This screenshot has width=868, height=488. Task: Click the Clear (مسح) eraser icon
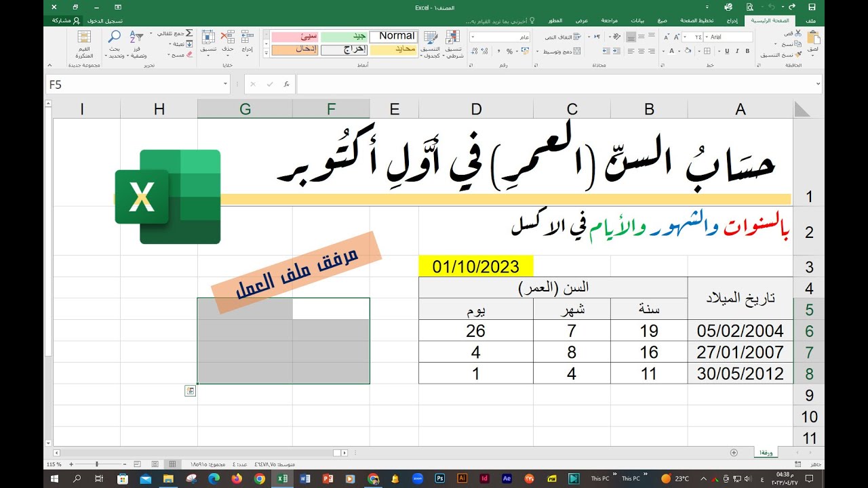pyautogui.click(x=189, y=54)
